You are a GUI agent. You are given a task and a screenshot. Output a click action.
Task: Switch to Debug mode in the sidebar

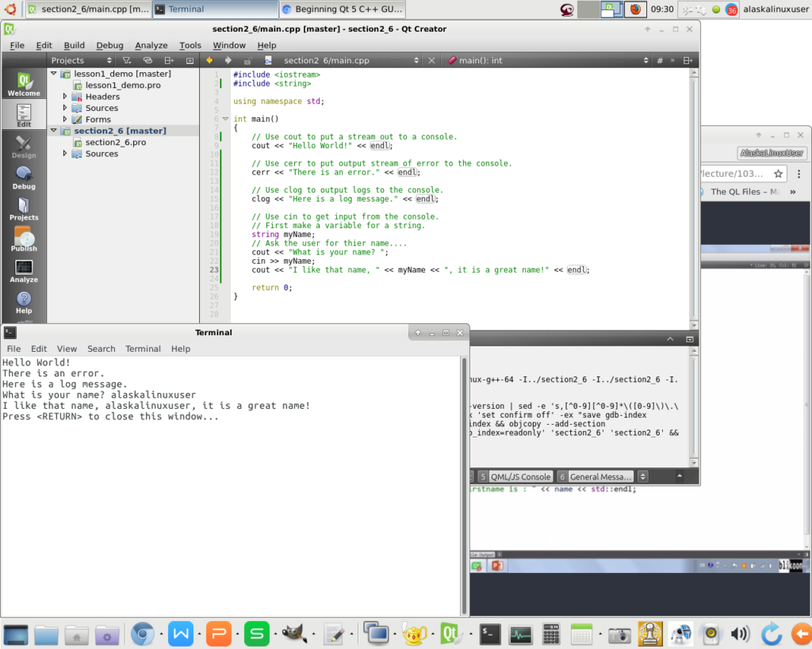(24, 178)
